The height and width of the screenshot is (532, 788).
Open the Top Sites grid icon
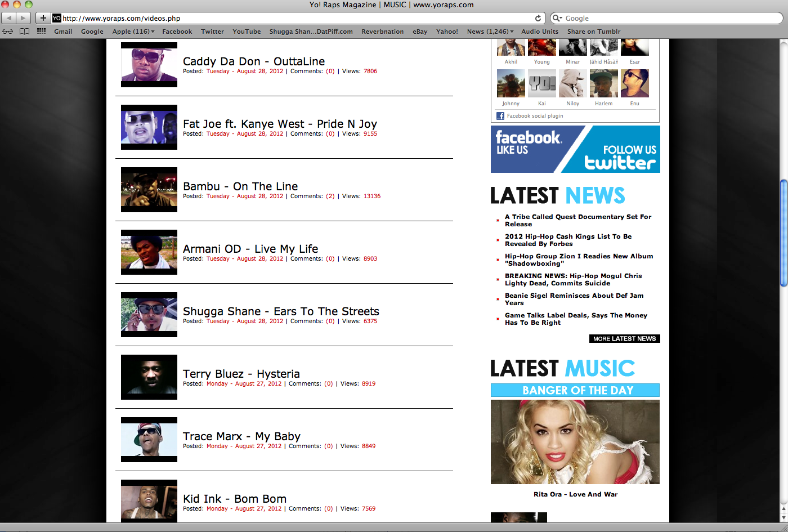[x=41, y=32]
